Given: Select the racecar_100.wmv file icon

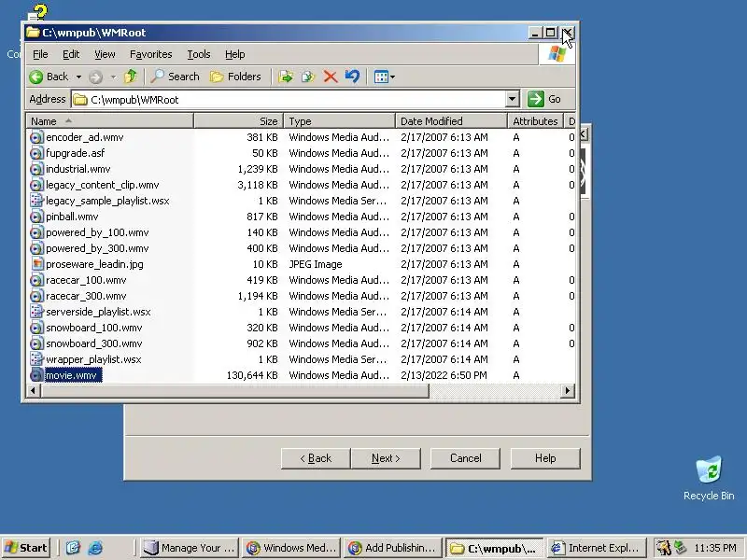Looking at the screenshot, I should 36,280.
